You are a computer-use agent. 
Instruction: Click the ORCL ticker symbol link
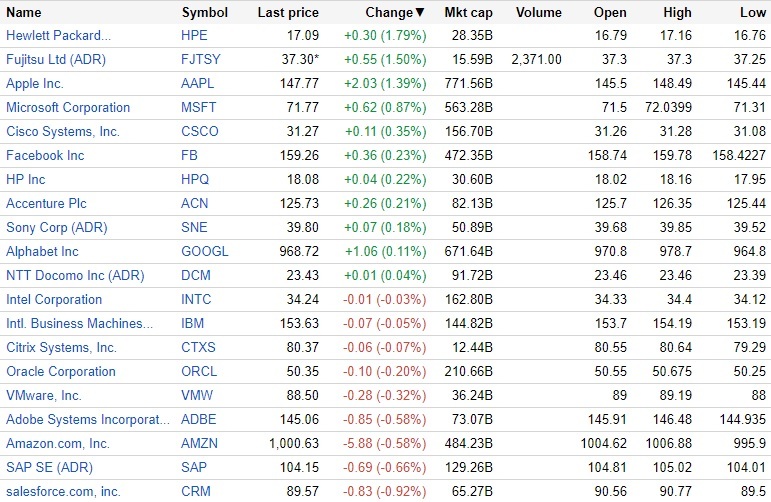click(199, 372)
